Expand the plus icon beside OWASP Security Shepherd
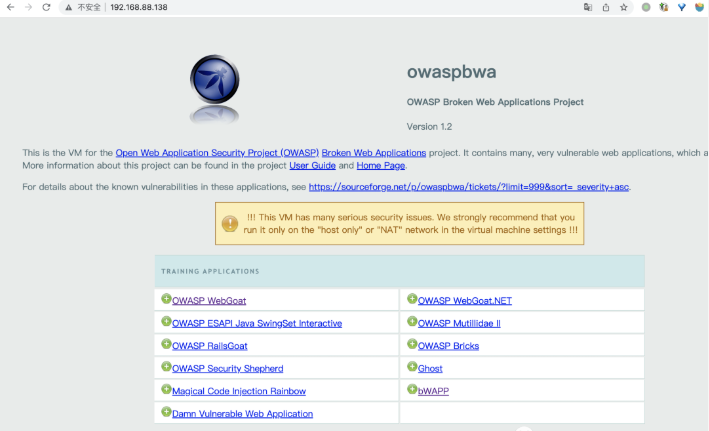The height and width of the screenshot is (431, 709). pos(166,366)
